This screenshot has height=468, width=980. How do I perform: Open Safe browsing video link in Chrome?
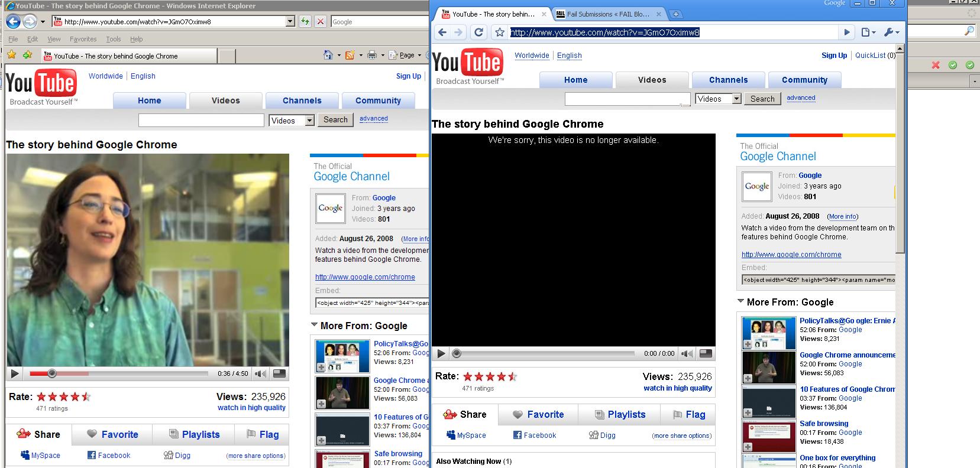pyautogui.click(x=824, y=424)
